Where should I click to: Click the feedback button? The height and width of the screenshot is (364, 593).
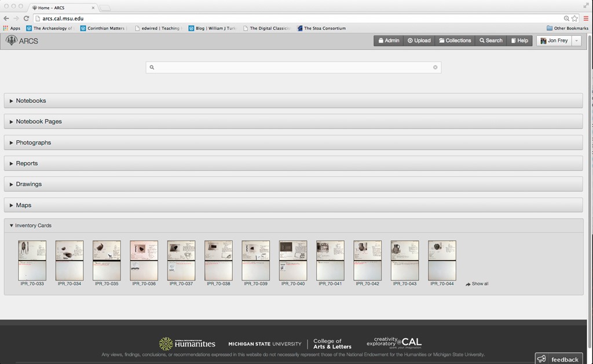coord(558,359)
